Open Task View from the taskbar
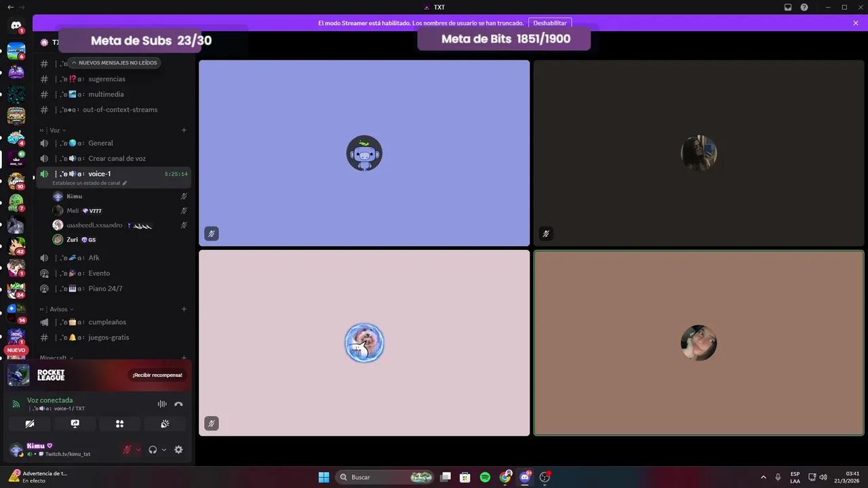The width and height of the screenshot is (868, 488). pyautogui.click(x=446, y=477)
